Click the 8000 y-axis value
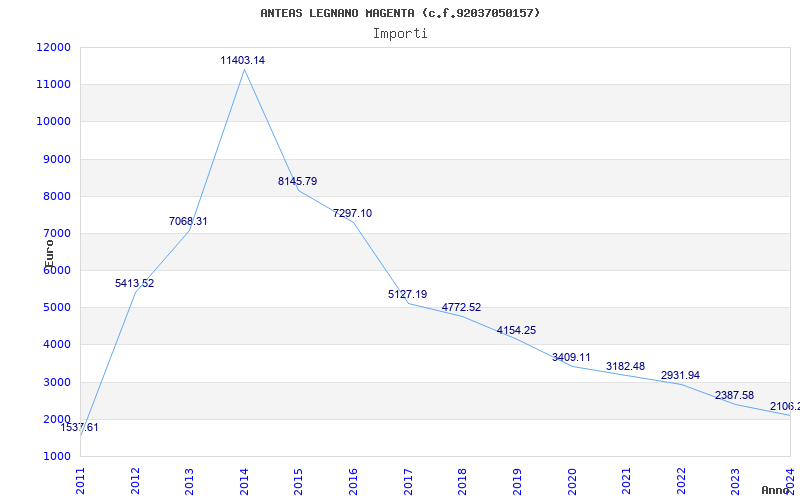 56,196
